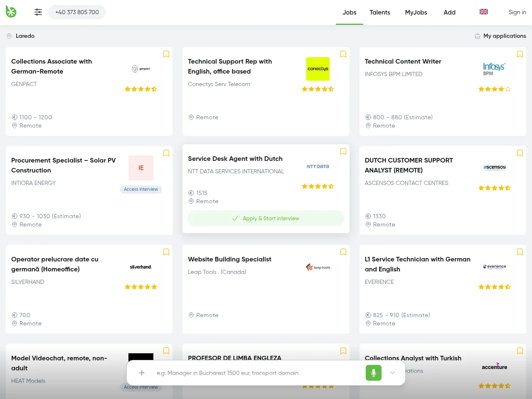The height and width of the screenshot is (399, 532).
Task: Open L1 Service Technician with German title
Action: click(418, 264)
